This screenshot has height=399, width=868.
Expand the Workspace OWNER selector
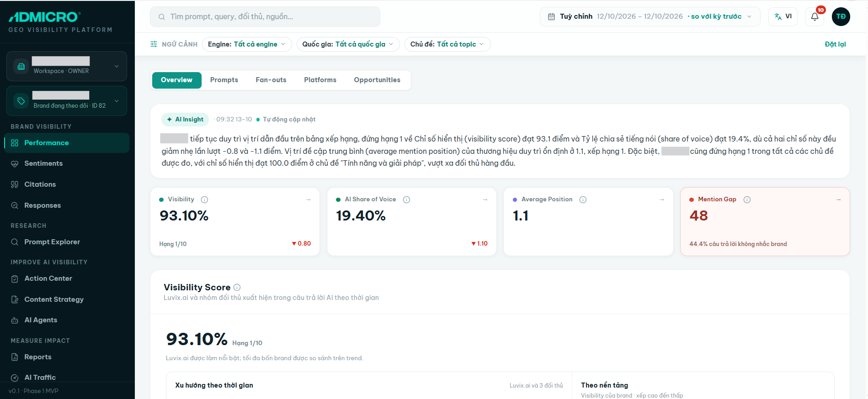pos(67,66)
